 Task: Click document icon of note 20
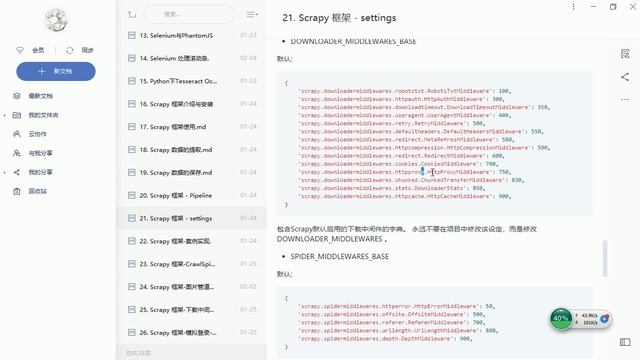coord(131,196)
